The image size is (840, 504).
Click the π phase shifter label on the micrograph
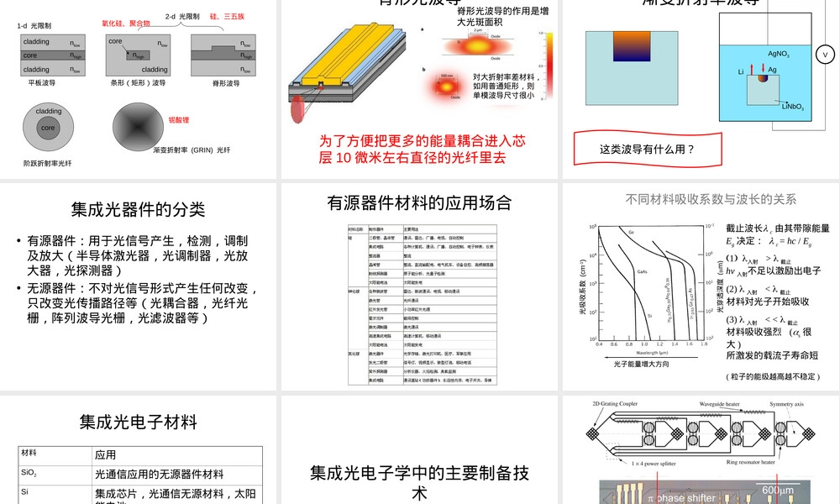(x=681, y=497)
